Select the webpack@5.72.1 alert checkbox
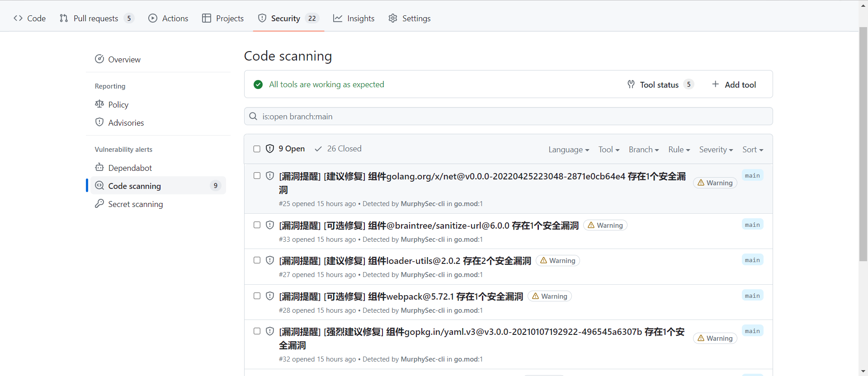The height and width of the screenshot is (376, 868). 257,296
